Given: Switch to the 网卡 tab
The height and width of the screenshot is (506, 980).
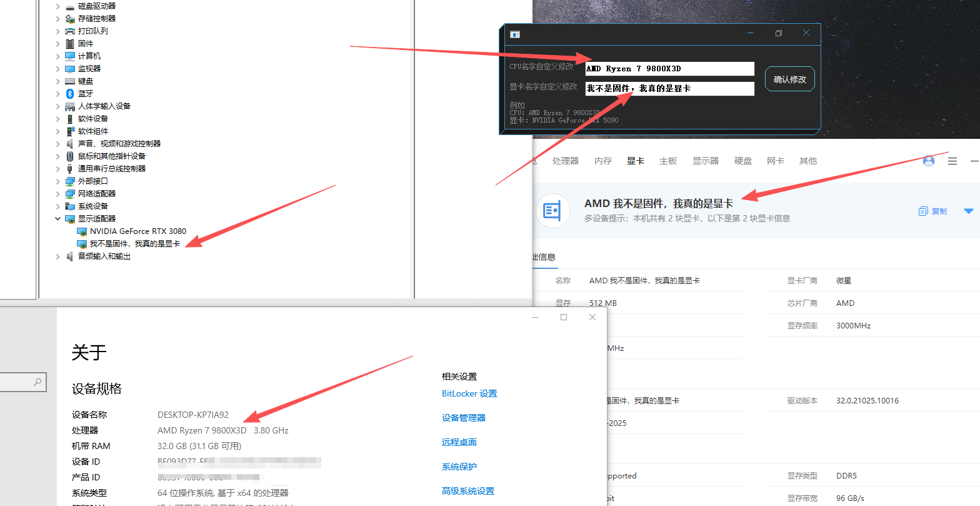Looking at the screenshot, I should (776, 161).
